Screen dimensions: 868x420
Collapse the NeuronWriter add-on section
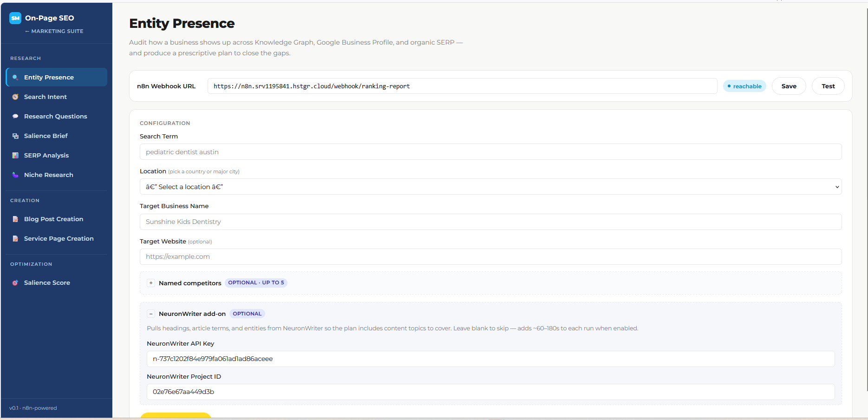click(x=151, y=314)
